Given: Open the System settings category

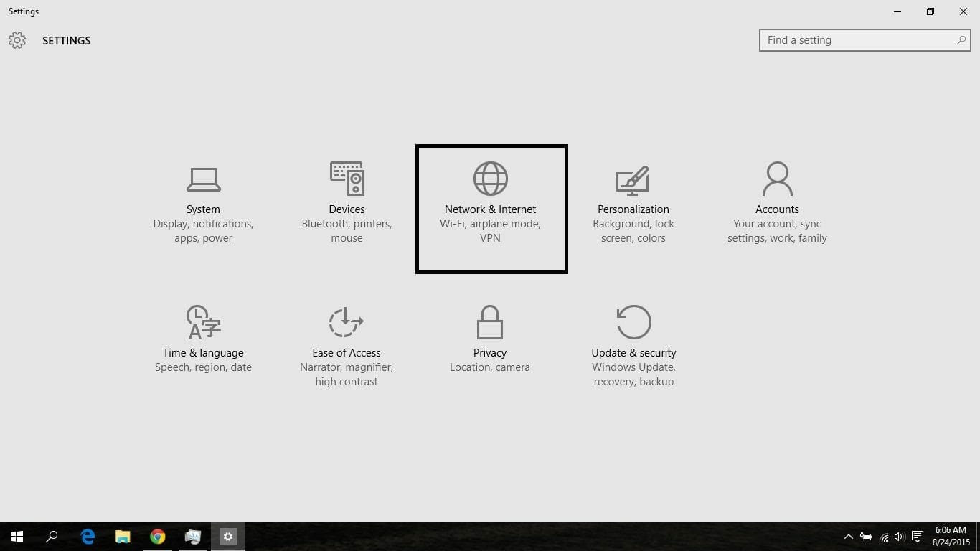Looking at the screenshot, I should point(203,205).
